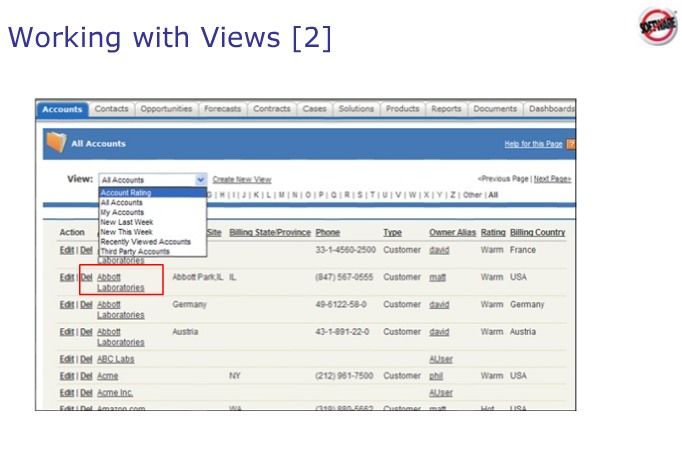
Task: Click the Help for this Page link
Action: point(533,144)
